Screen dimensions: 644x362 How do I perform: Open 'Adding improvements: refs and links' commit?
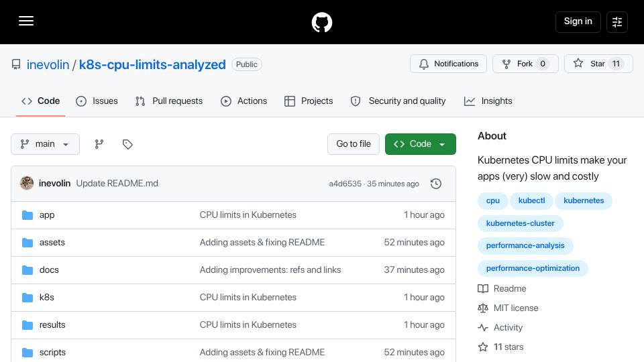pyautogui.click(x=270, y=270)
